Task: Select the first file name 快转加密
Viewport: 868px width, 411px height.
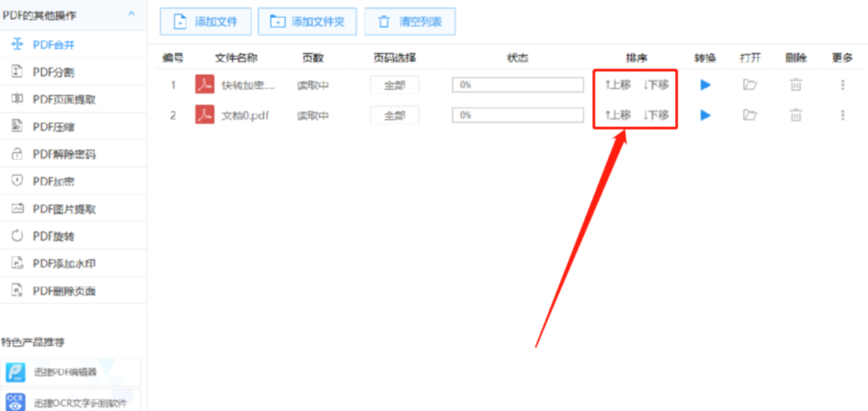Action: (248, 85)
